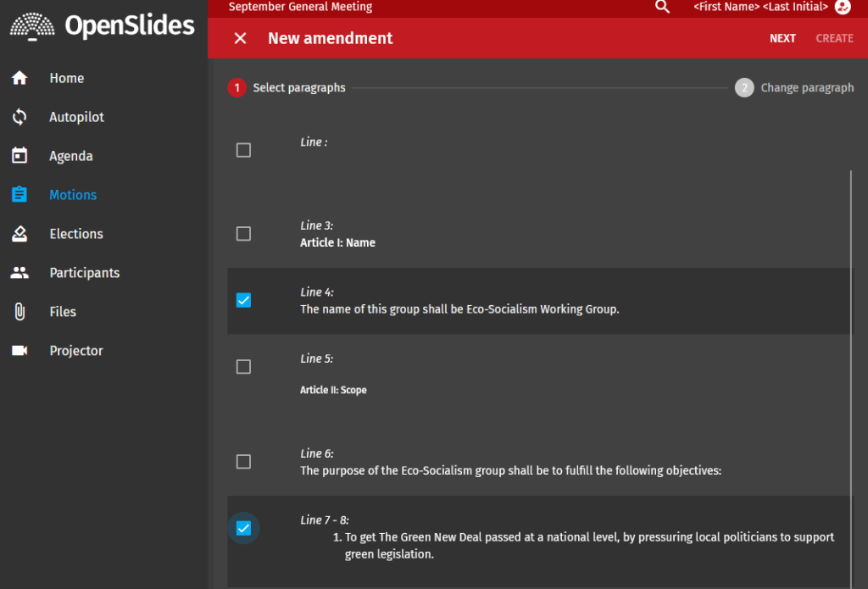868x589 pixels.
Task: Deselect the Line 7 - 8 checkbox
Action: 243,528
